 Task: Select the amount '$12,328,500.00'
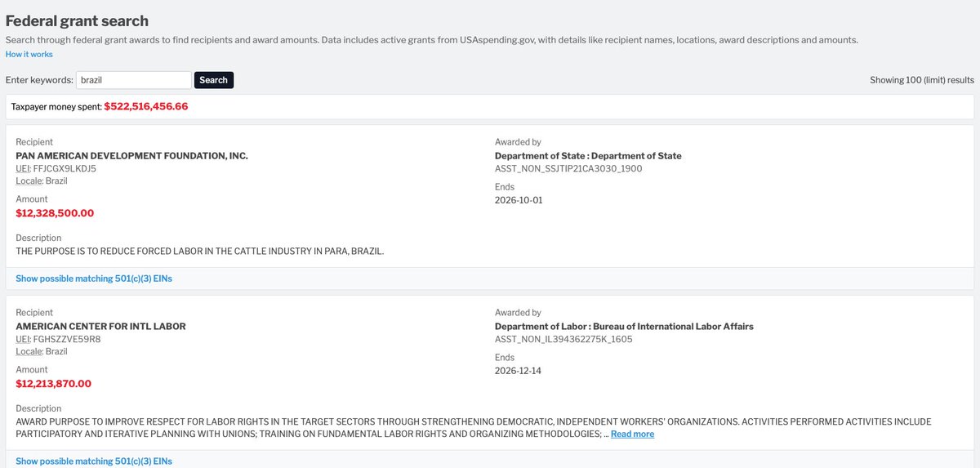(x=55, y=213)
